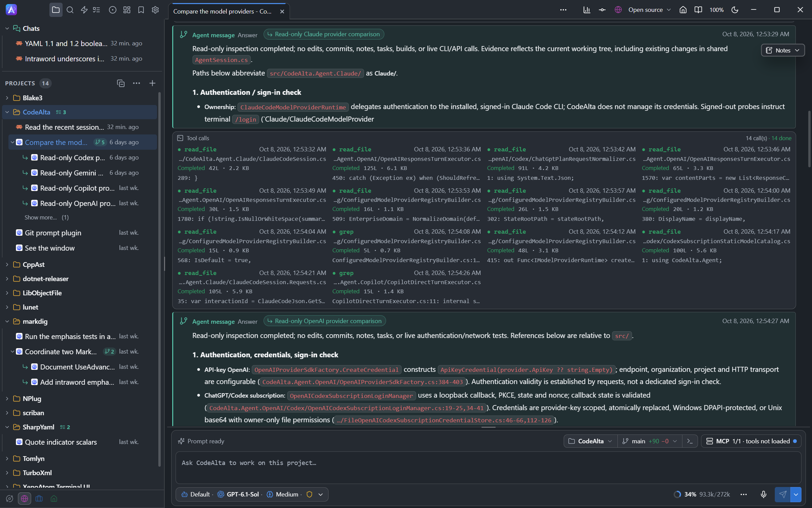Viewport: 812px width, 508px height.
Task: Open the folder explorer icon in top toolbar
Action: pyautogui.click(x=56, y=10)
